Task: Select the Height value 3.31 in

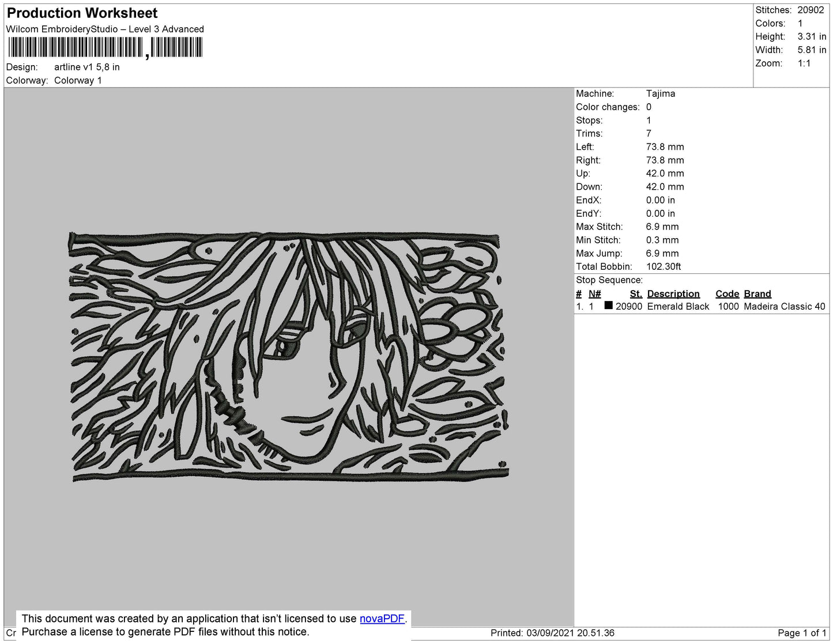Action: (x=812, y=37)
